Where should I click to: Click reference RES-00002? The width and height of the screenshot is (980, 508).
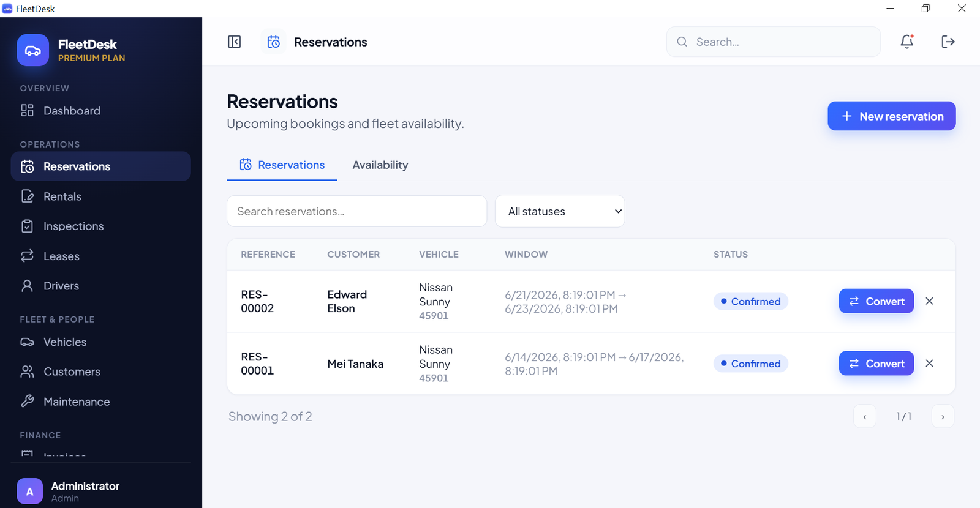click(257, 301)
